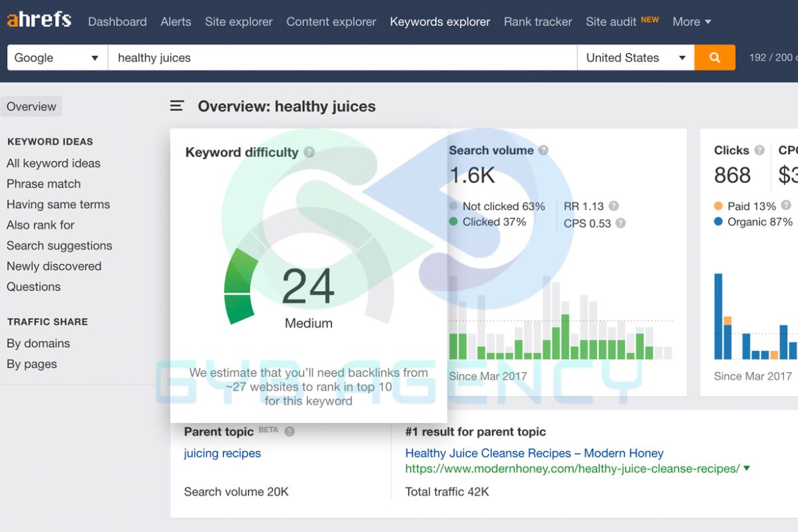Image resolution: width=798 pixels, height=532 pixels.
Task: Click the Not clicked 63% legend dot
Action: point(454,206)
